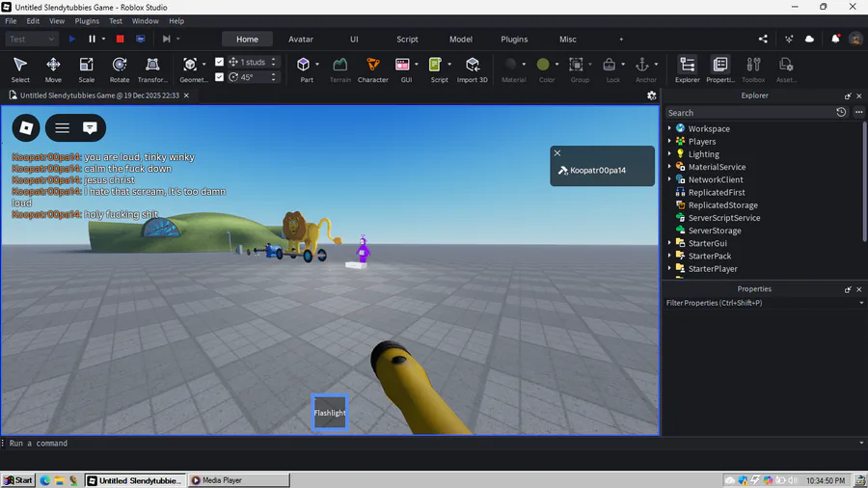The width and height of the screenshot is (868, 488).
Task: Click the Roblox logo menu in viewport
Action: (26, 128)
